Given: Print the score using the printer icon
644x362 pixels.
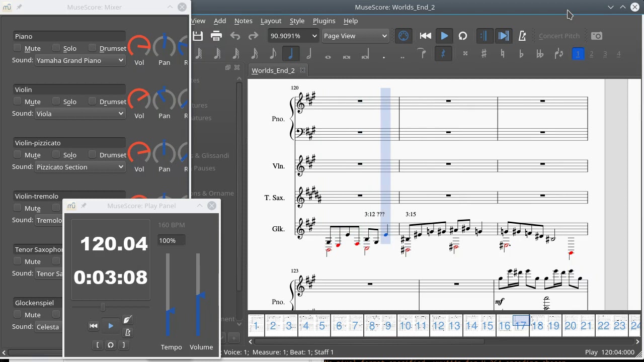Looking at the screenshot, I should (x=216, y=36).
